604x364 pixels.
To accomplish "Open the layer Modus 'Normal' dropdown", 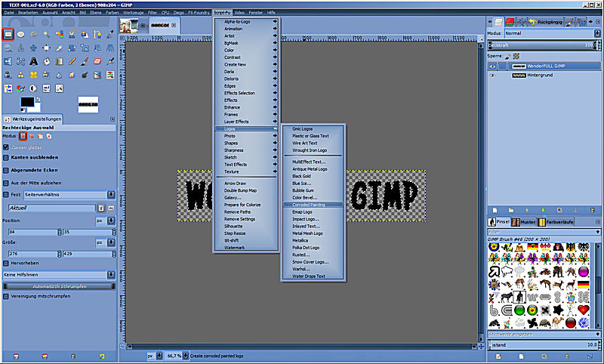I will tap(553, 33).
